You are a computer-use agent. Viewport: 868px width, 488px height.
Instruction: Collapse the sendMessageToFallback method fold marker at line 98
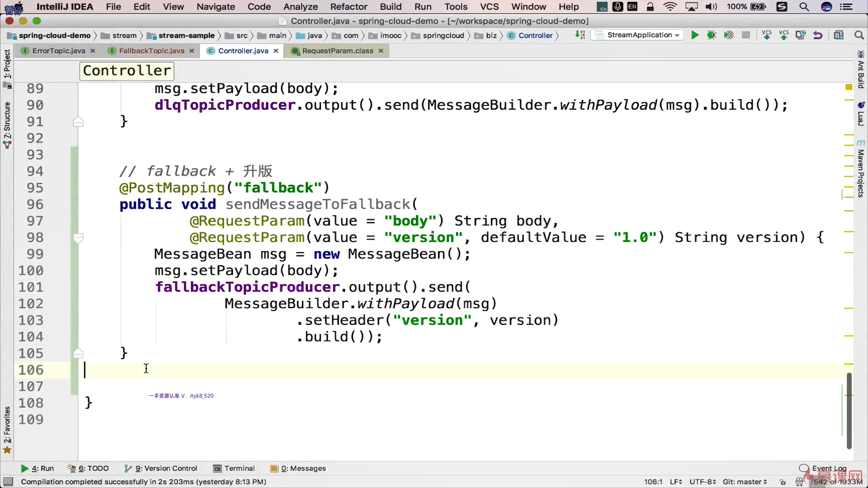click(x=78, y=238)
